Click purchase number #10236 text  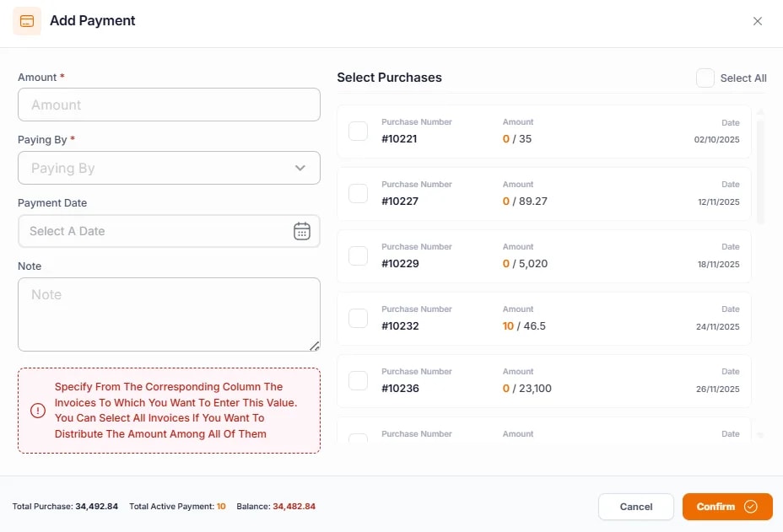tap(400, 389)
